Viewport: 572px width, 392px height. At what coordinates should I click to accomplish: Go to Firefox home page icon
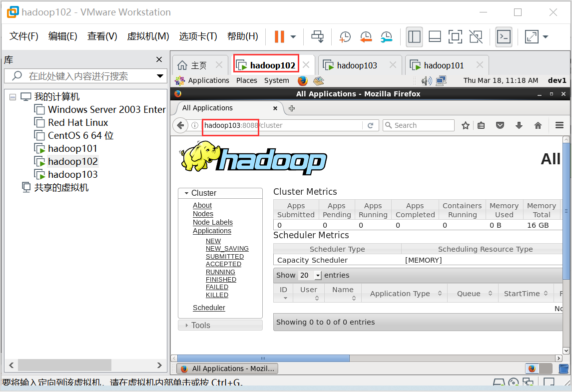coord(538,125)
